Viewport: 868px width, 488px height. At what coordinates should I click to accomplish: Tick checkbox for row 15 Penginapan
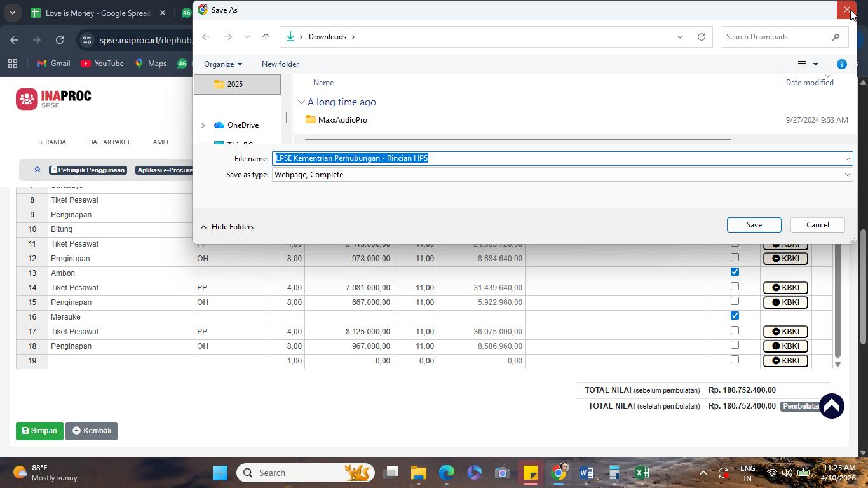click(x=735, y=301)
